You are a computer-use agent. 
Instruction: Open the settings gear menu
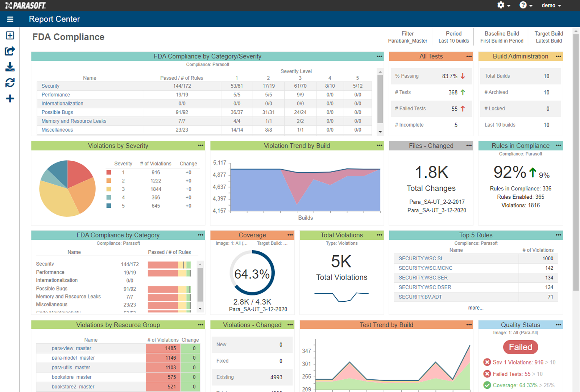(504, 5)
